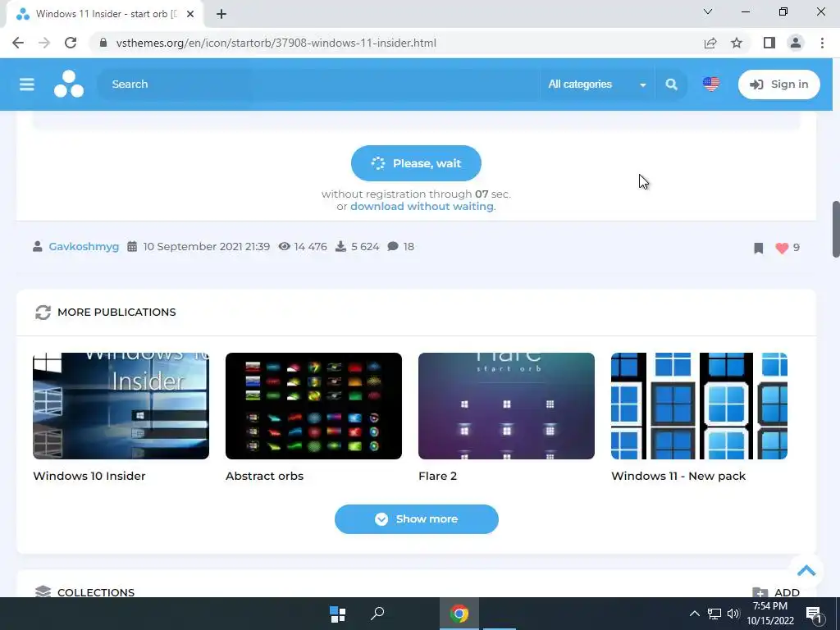Click the Abstract orbs title text
This screenshot has height=630, width=840.
[265, 476]
